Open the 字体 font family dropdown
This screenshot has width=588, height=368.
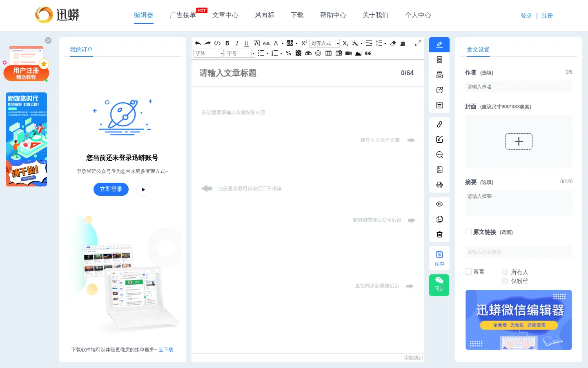(208, 53)
